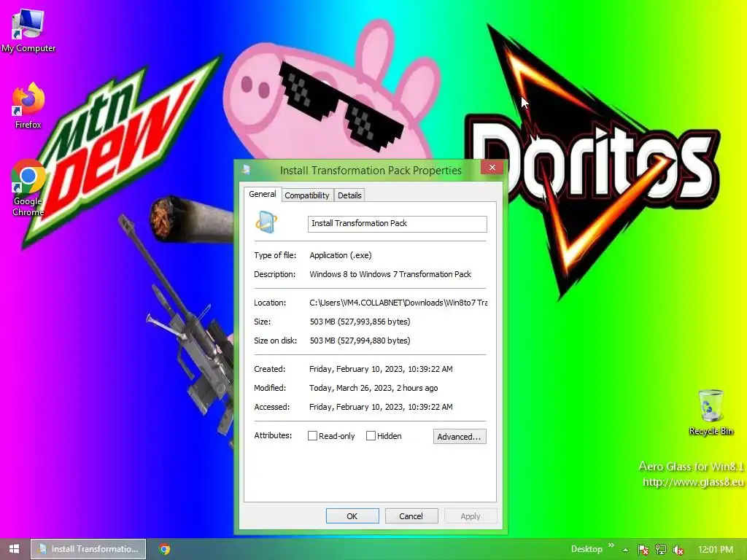This screenshot has width=747, height=560.
Task: Click the properties dialog title bar icon
Action: click(247, 169)
